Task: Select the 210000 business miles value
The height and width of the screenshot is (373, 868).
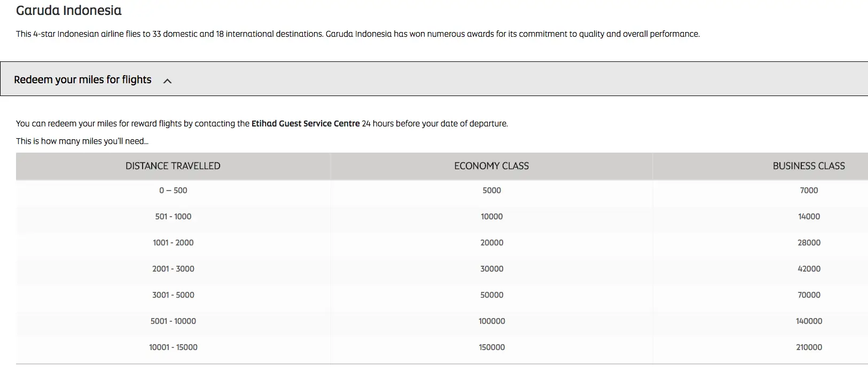Action: coord(809,347)
